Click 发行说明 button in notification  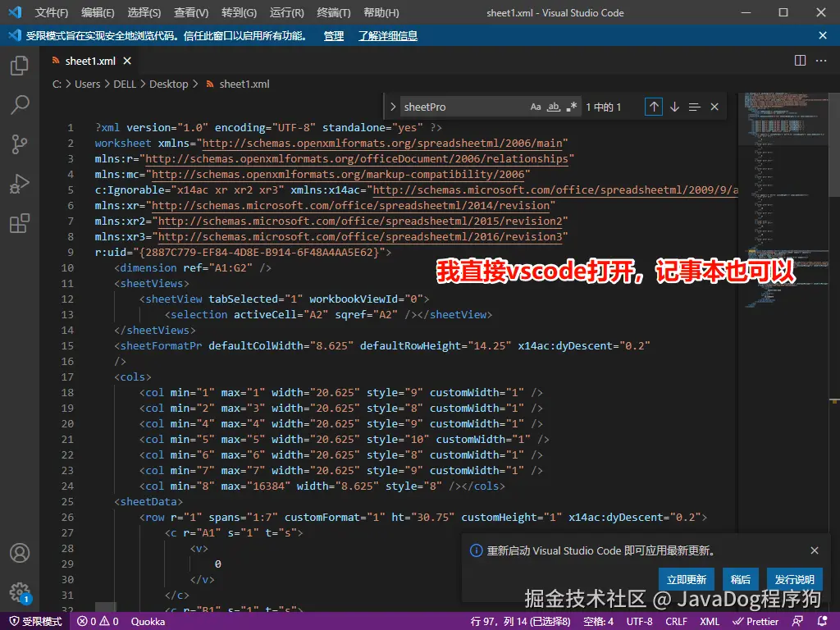point(794,579)
